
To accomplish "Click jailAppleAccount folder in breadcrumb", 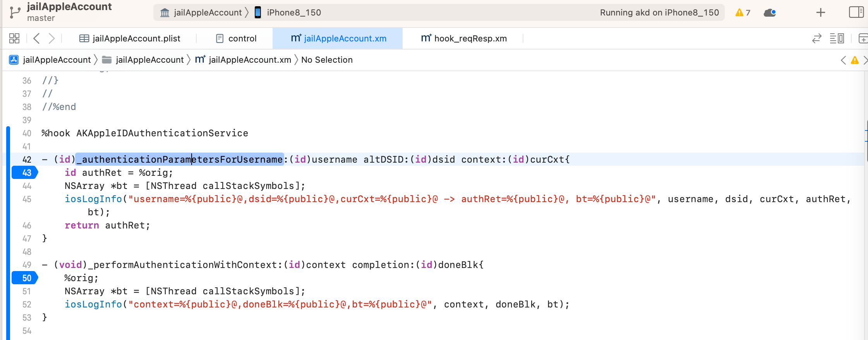I will coord(143,60).
